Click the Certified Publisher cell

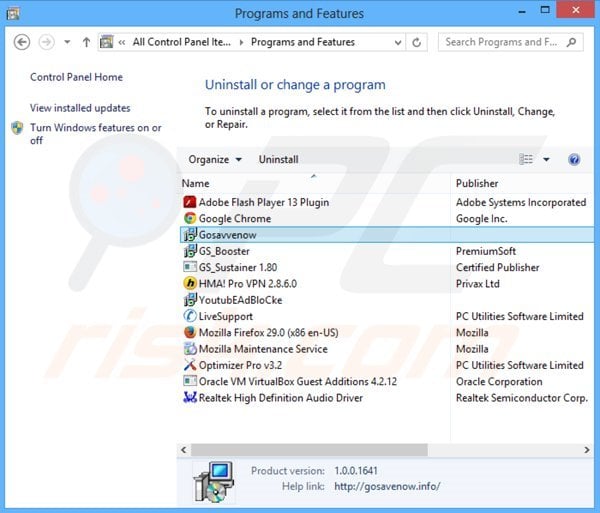[497, 267]
